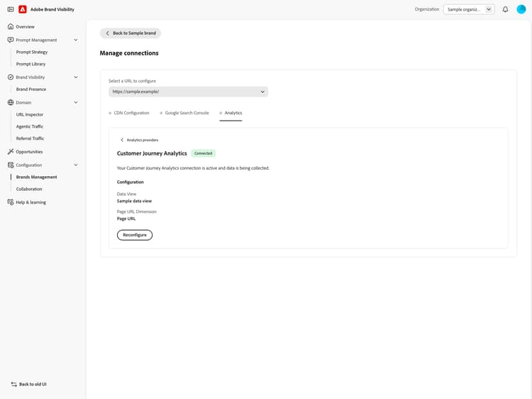Go to Opportunities
This screenshot has width=532, height=399.
[x=29, y=151]
